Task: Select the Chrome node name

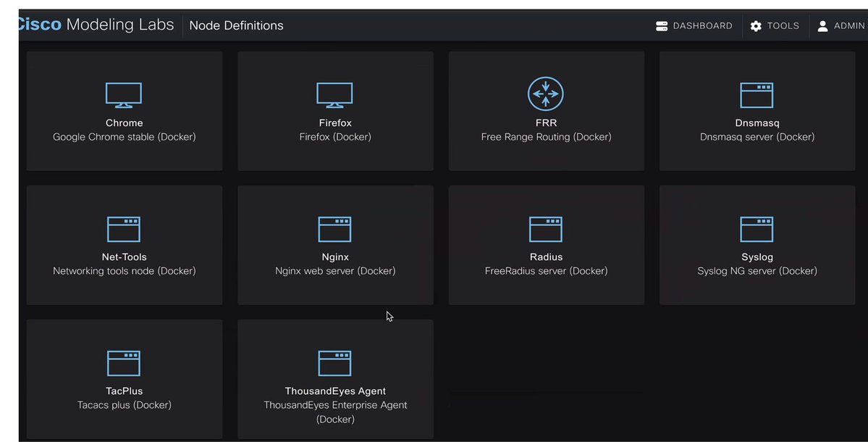Action: point(124,123)
